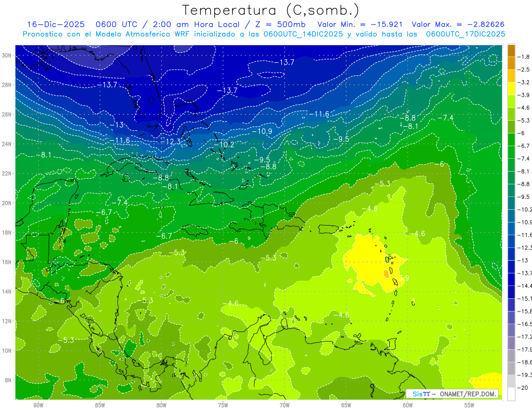Click the colorbar label "-1.8"

click(524, 57)
